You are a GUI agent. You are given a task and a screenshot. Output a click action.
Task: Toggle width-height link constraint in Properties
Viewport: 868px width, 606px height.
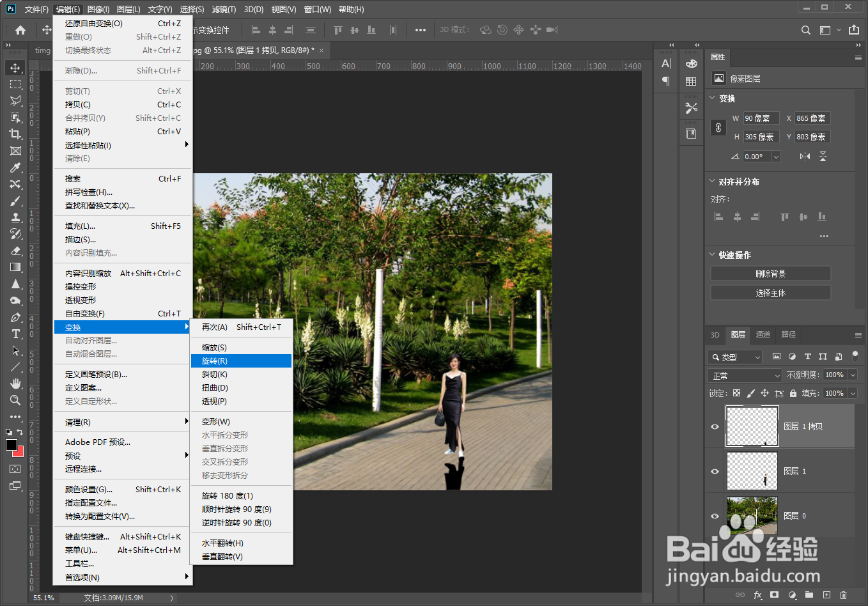click(x=718, y=127)
